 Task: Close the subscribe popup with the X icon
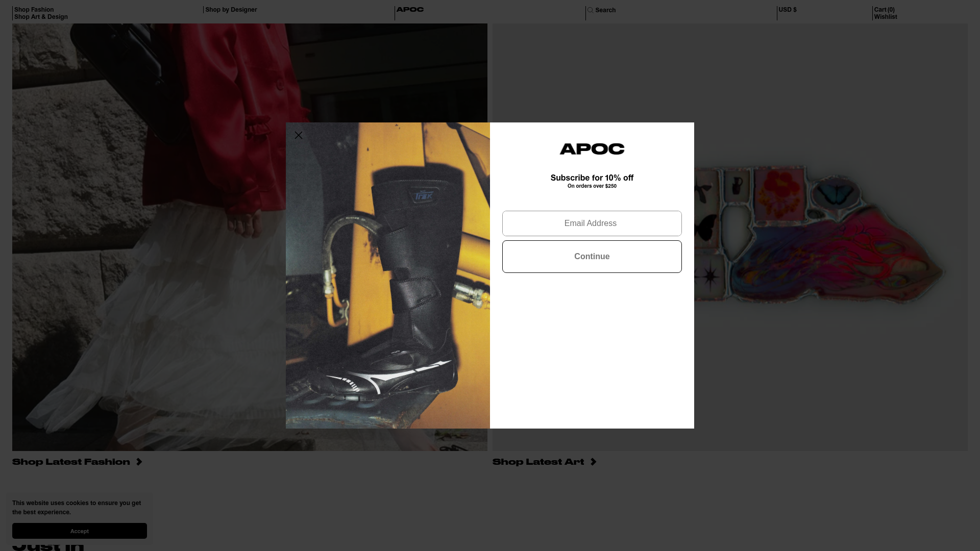point(299,135)
